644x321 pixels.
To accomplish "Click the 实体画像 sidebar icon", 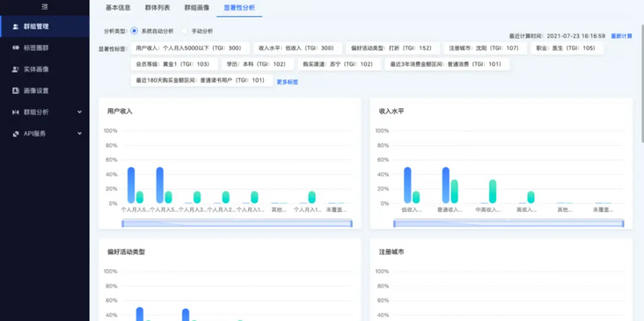I will pos(16,69).
